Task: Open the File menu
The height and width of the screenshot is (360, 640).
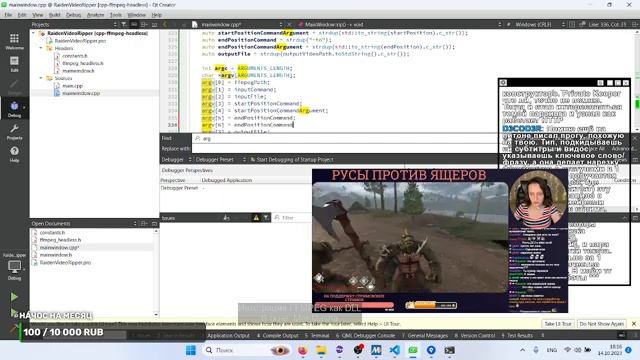Action: point(8,15)
